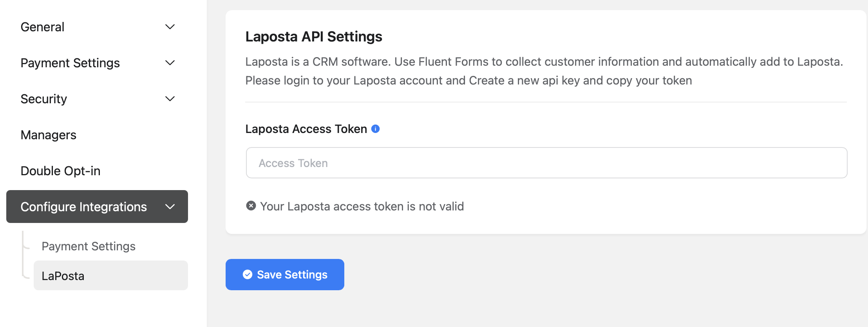
Task: Click the Save Settings button
Action: (285, 275)
